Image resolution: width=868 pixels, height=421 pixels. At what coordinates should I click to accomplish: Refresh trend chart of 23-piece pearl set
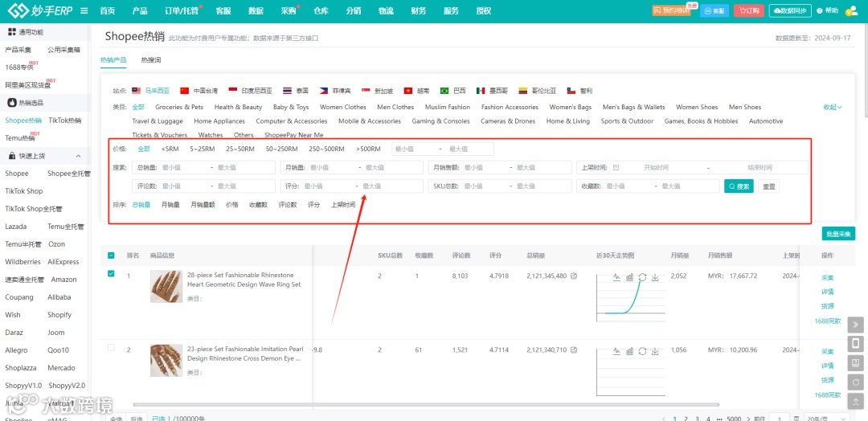tap(643, 351)
